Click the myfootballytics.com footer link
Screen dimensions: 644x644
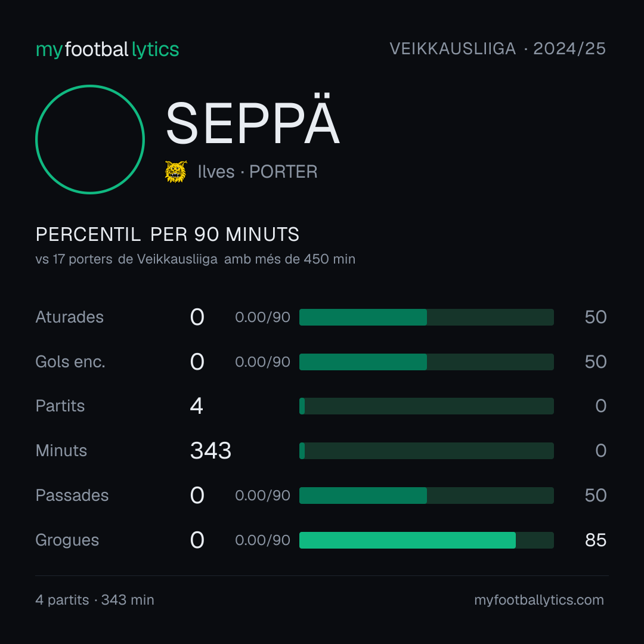539,600
